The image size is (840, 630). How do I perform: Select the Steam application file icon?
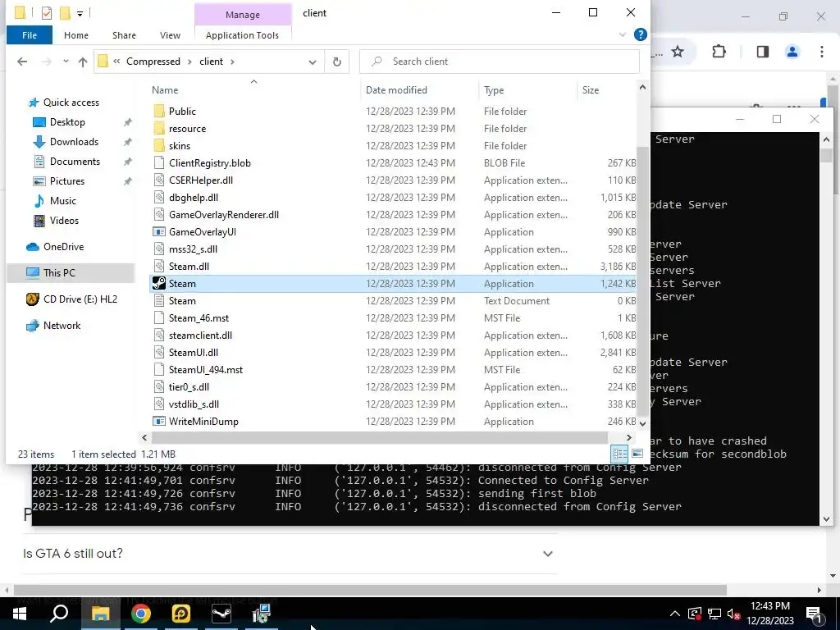[x=158, y=283]
